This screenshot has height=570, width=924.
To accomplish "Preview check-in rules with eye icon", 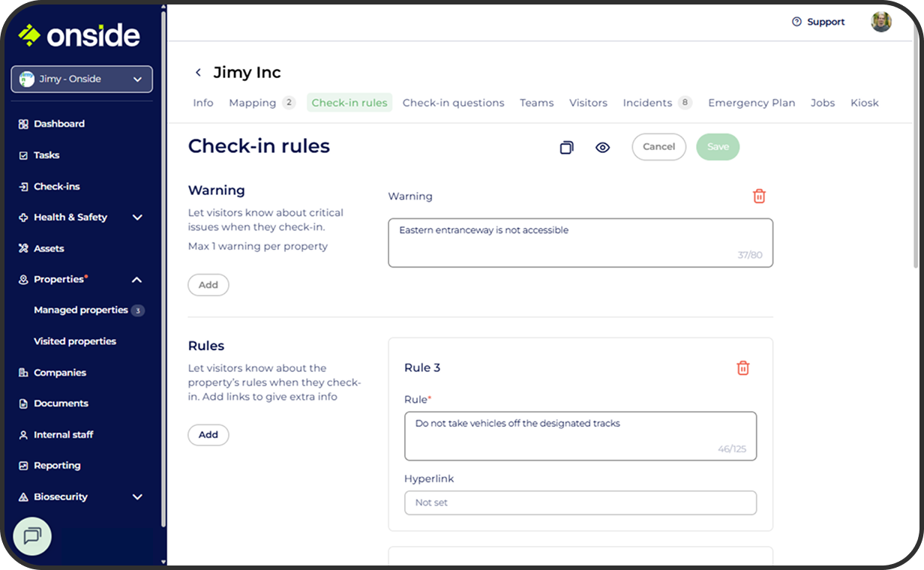I will [x=603, y=148].
